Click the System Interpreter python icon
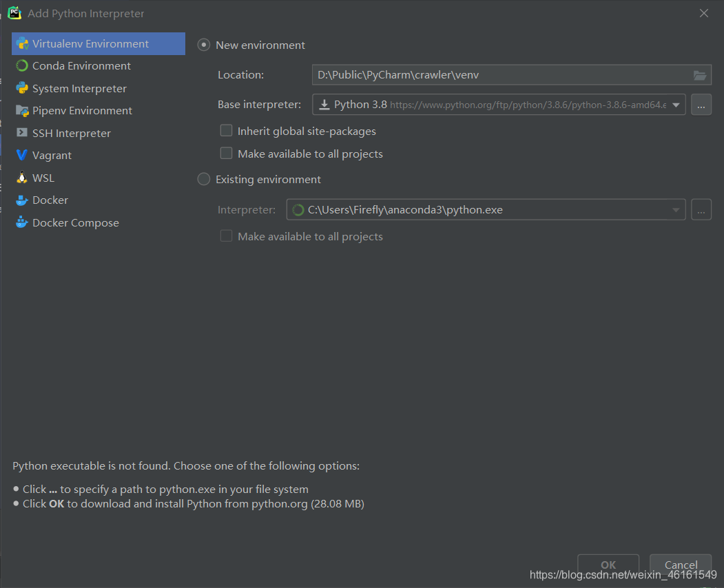 [x=22, y=88]
